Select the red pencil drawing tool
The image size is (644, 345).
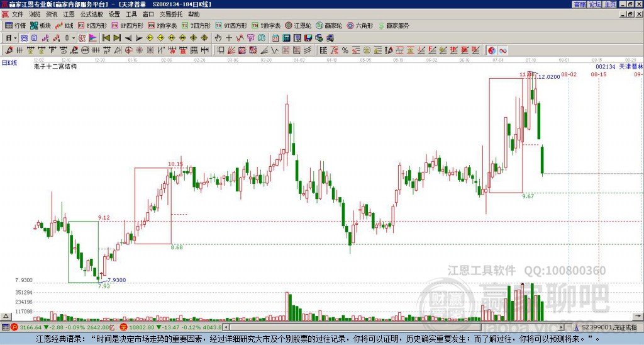[x=9, y=50]
